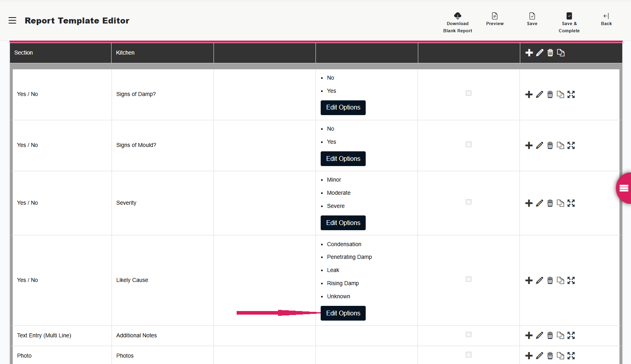Edit the Signs of Damp? row with the pencil
This screenshot has width=631, height=364.
[x=539, y=94]
